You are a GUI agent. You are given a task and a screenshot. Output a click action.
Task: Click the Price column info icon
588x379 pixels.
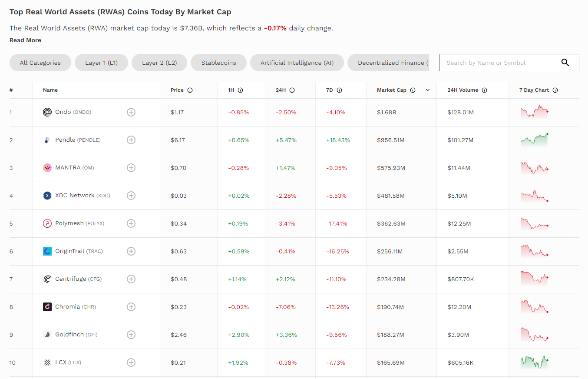click(x=190, y=90)
